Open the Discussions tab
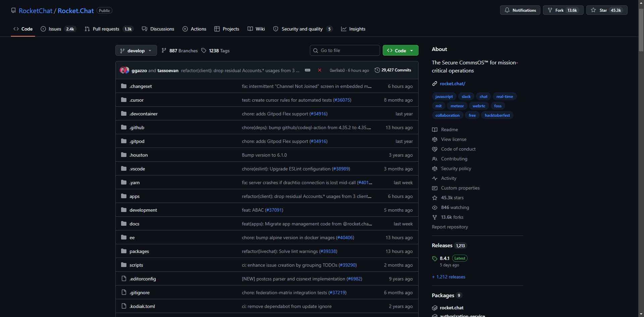This screenshot has height=317, width=644. tap(158, 29)
